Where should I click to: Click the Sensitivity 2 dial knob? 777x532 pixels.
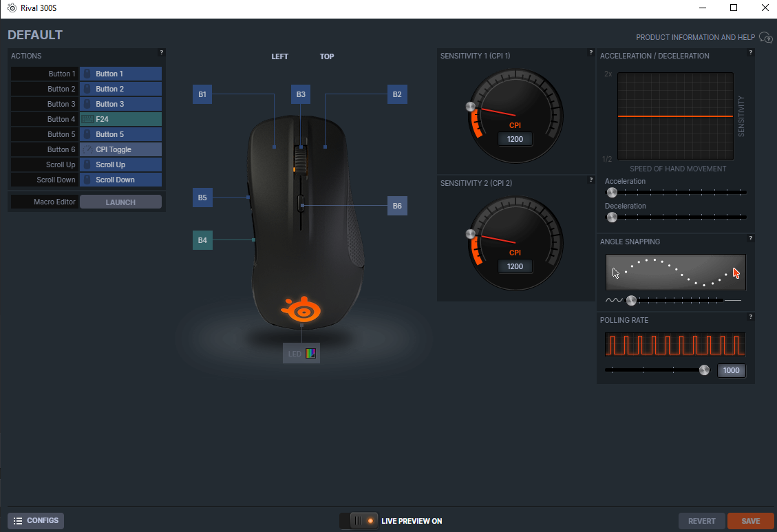coord(470,234)
